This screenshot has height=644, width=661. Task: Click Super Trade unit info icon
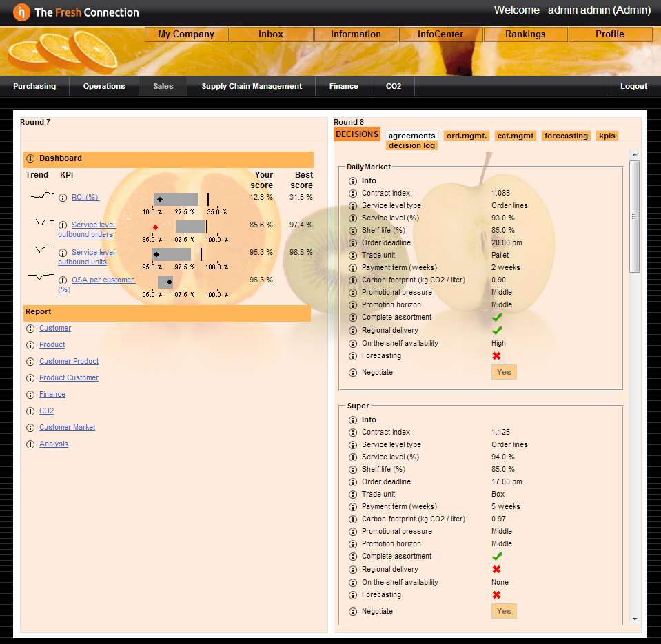tap(353, 495)
